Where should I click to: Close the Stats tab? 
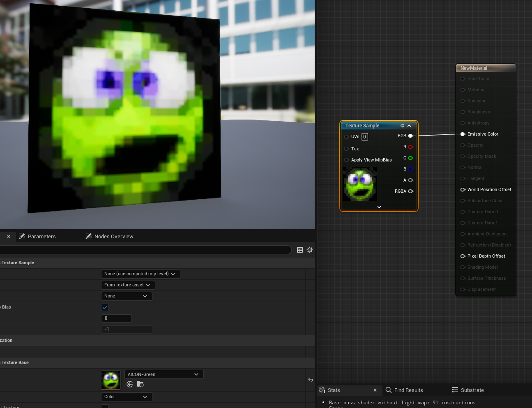point(375,390)
